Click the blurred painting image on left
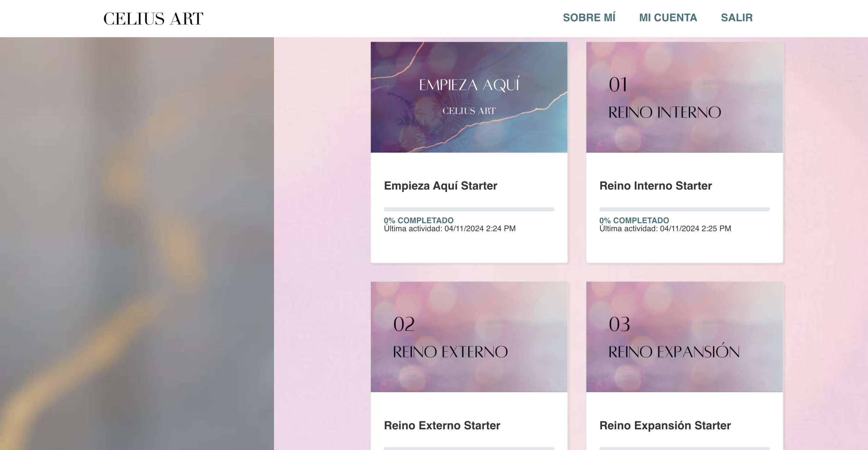 tap(137, 243)
